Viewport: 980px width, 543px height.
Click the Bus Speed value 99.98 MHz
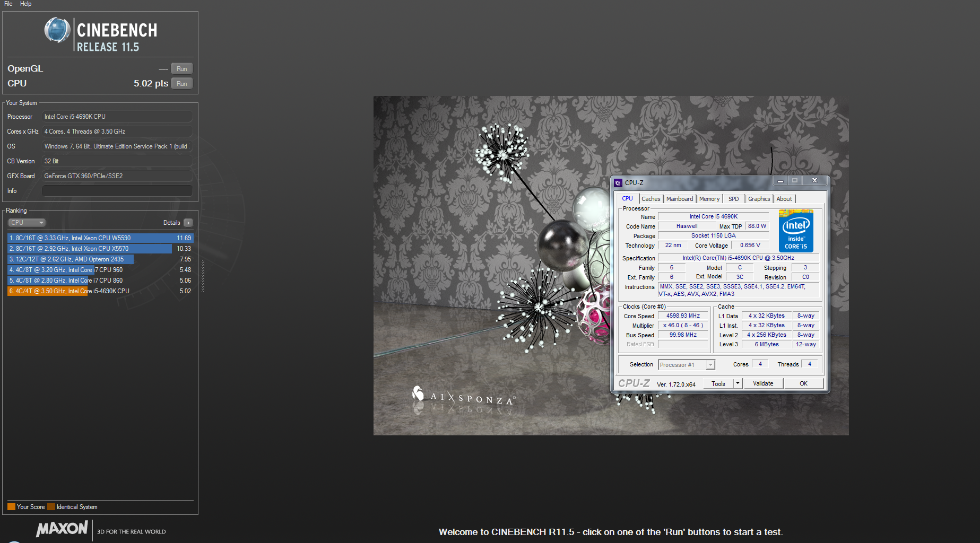683,335
